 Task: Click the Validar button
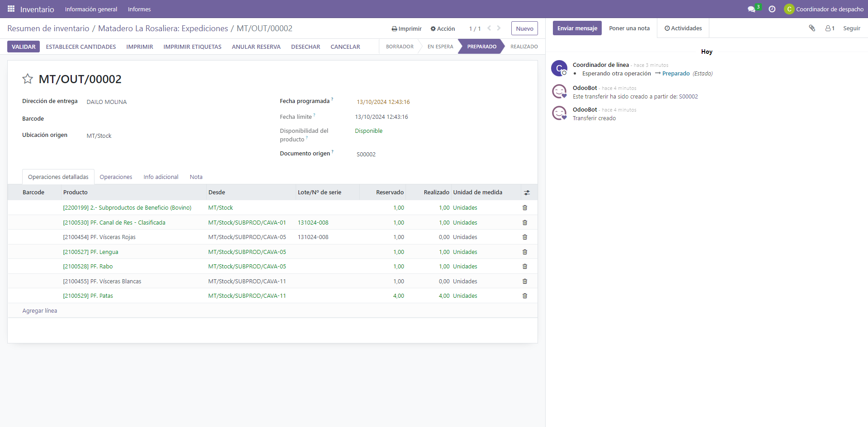(24, 47)
